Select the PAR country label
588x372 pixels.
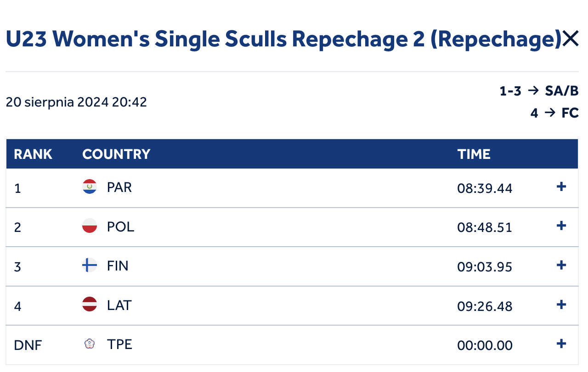point(119,187)
